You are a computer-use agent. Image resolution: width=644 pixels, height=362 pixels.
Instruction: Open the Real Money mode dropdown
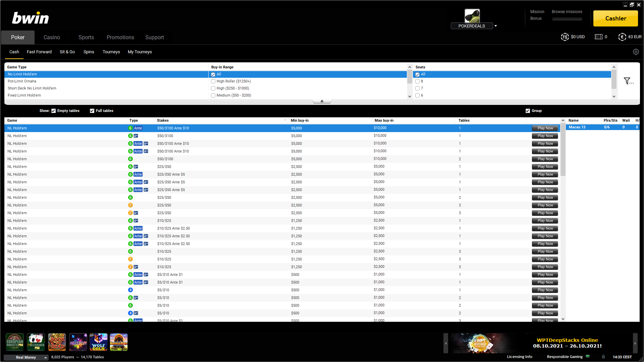(x=26, y=357)
